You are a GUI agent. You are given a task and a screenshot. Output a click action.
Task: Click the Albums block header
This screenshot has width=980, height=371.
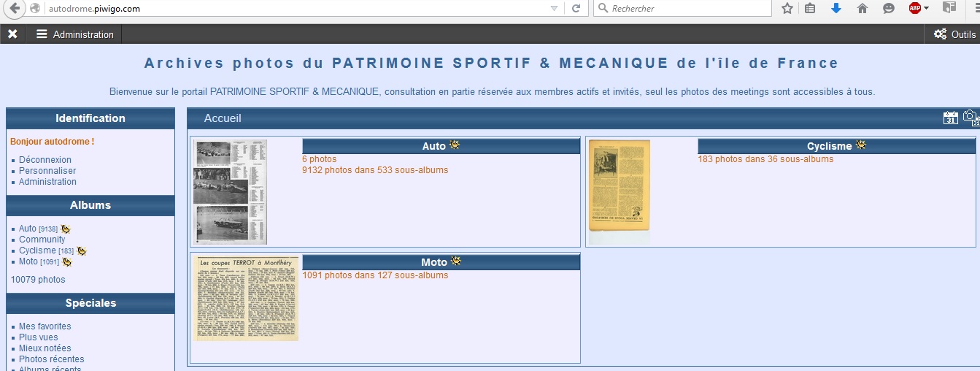90,205
